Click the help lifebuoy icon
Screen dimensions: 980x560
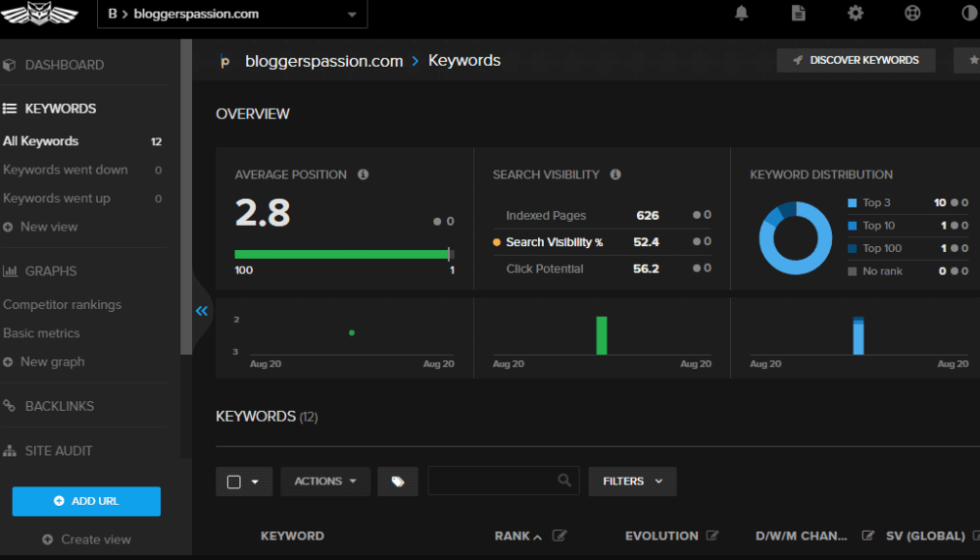pos(912,14)
